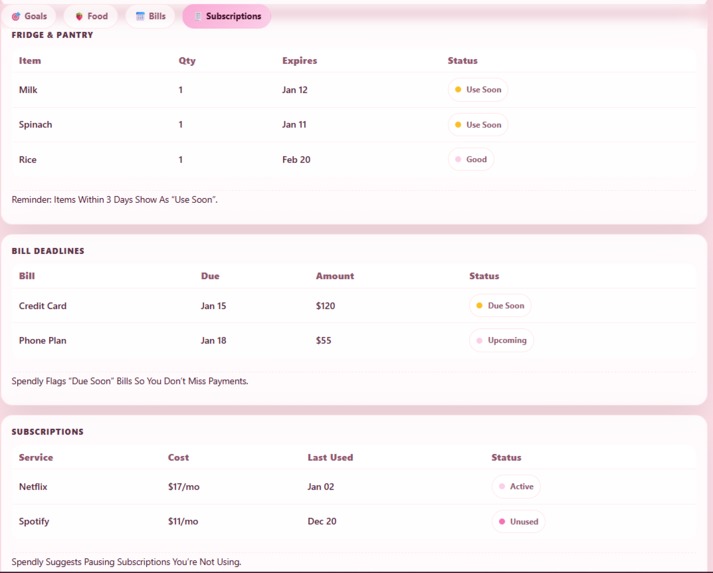Select the Spinach item name
Image resolution: width=713 pixels, height=573 pixels.
(x=35, y=125)
